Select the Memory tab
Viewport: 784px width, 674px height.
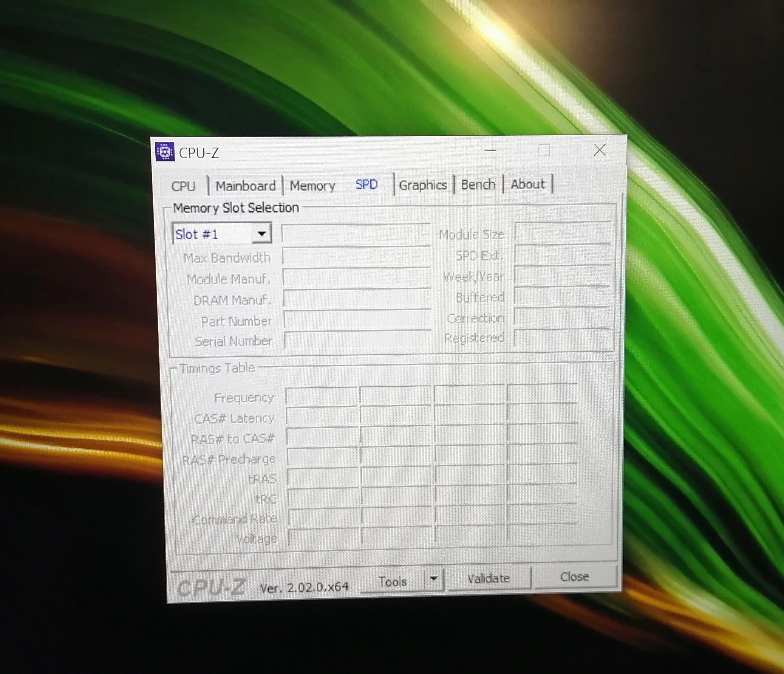point(312,185)
